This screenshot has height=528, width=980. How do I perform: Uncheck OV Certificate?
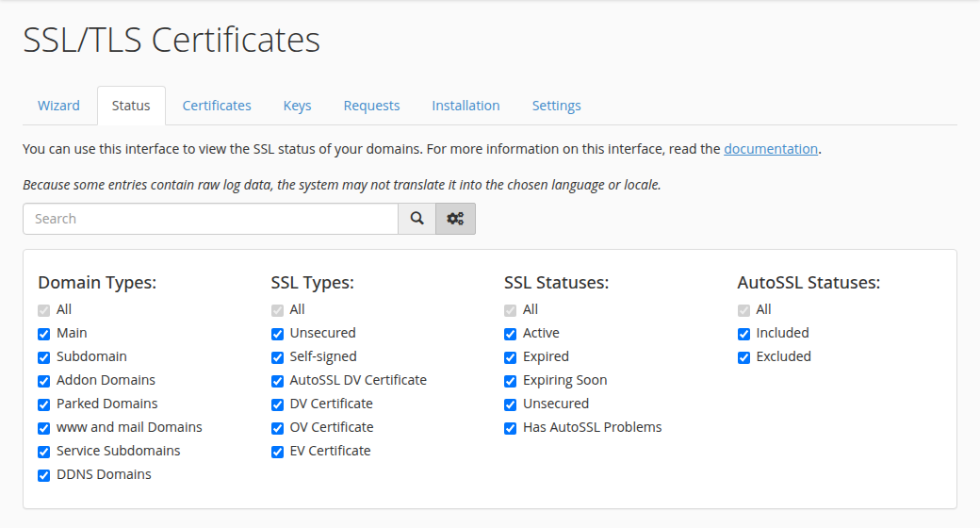(x=277, y=429)
